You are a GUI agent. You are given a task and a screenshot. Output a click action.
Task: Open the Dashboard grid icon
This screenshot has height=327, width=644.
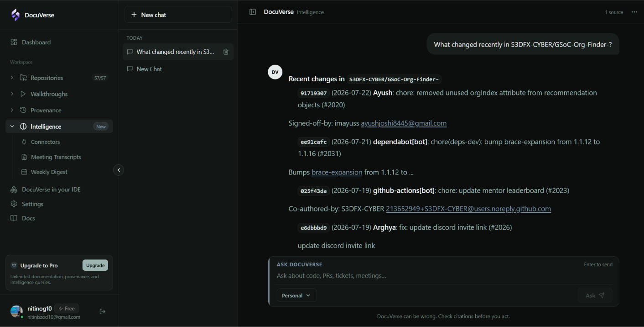point(14,42)
